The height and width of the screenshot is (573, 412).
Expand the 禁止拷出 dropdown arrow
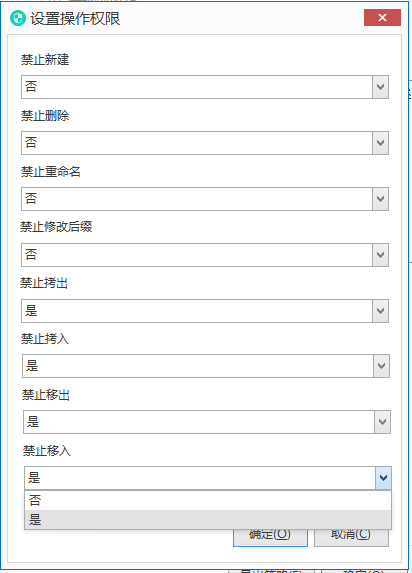click(x=380, y=311)
